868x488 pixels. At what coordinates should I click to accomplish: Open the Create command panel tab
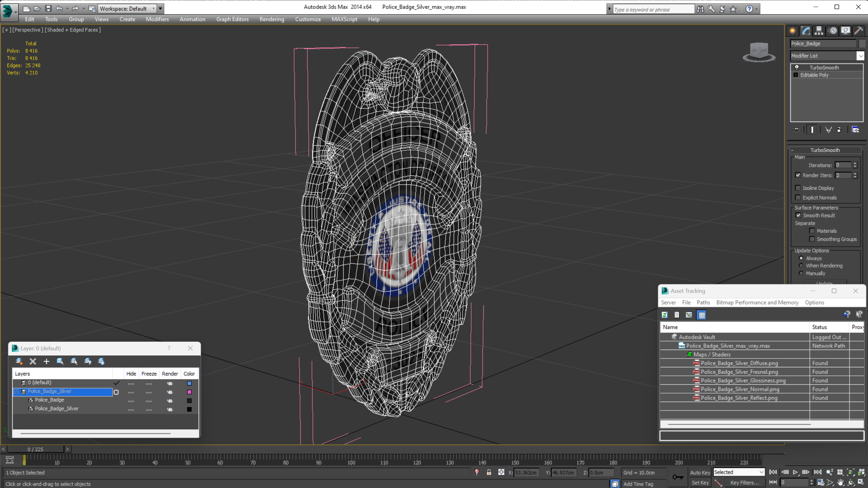793,31
